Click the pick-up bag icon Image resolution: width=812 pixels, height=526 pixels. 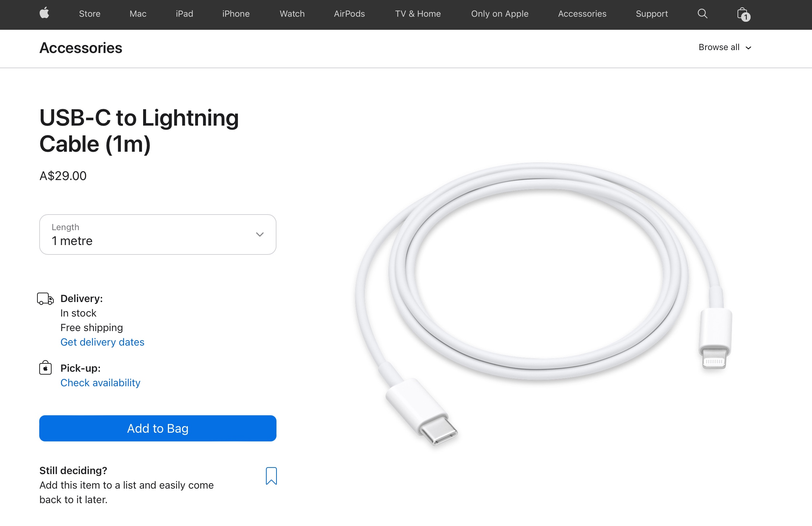coord(45,368)
